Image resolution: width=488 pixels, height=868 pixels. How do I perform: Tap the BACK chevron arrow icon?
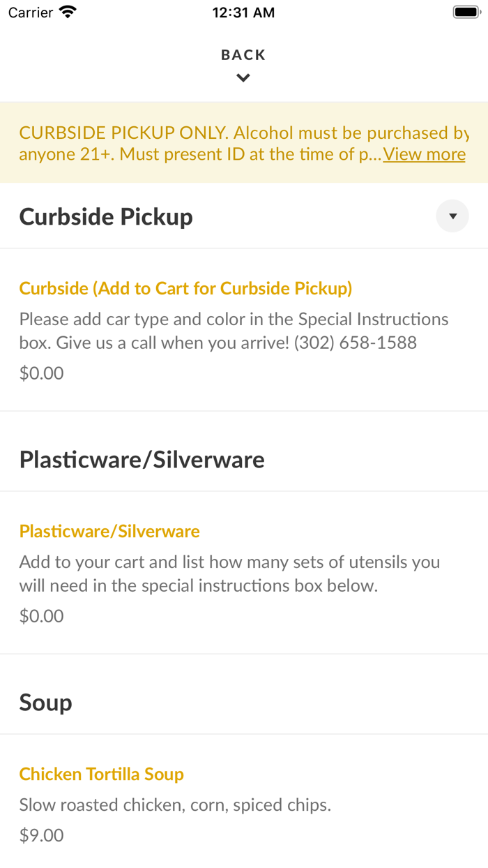pyautogui.click(x=243, y=78)
